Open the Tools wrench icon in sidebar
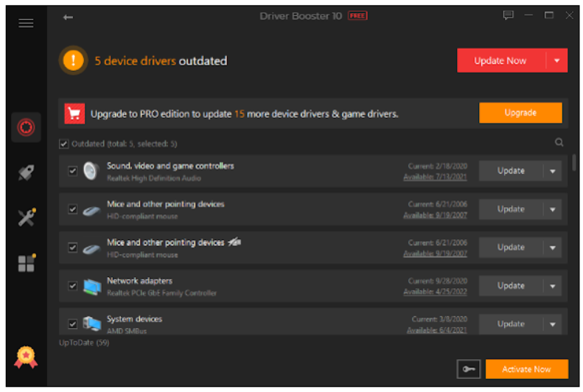This screenshot has height=392, width=583. coord(27,217)
